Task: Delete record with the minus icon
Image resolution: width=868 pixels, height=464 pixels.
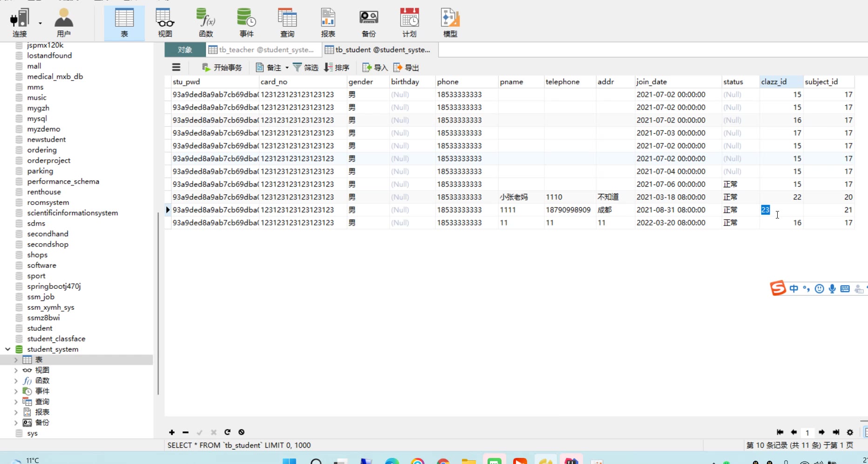Action: 185,432
